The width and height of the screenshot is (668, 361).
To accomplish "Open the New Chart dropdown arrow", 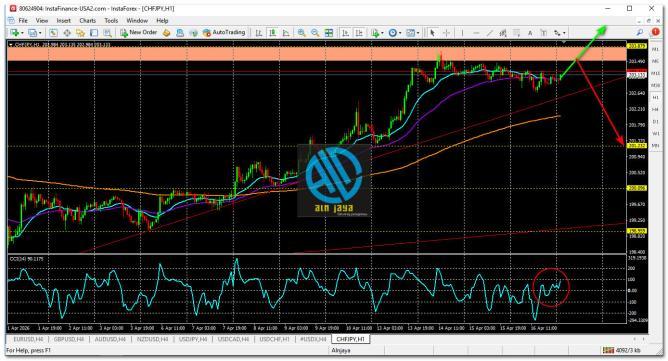I will [22, 33].
